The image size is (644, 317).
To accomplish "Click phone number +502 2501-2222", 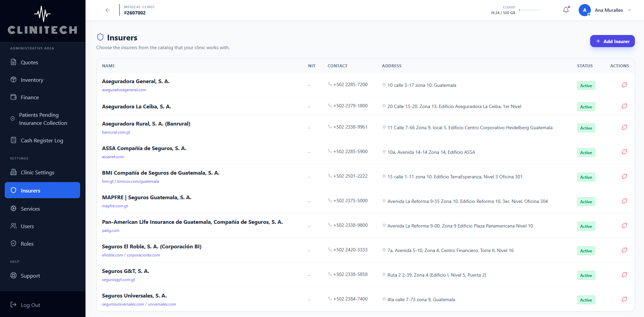I will pyautogui.click(x=350, y=176).
